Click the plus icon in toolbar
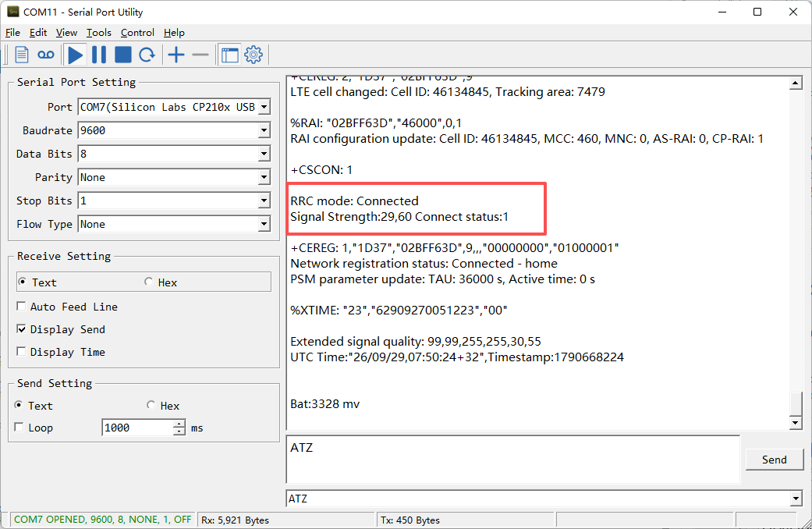Viewport: 812px width, 529px height. coord(176,55)
